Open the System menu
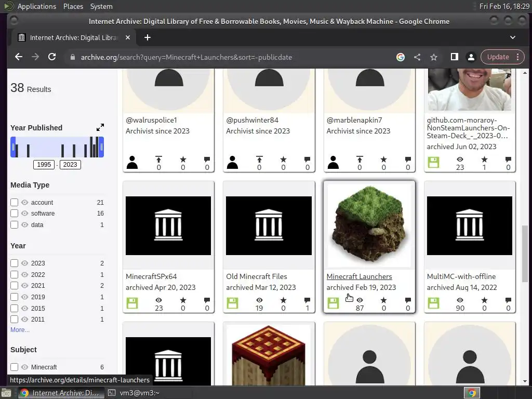 pyautogui.click(x=101, y=6)
